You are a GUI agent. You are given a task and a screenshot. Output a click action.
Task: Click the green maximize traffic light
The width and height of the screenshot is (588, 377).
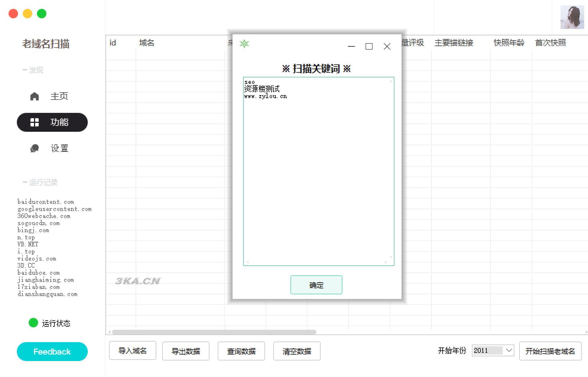[x=42, y=14]
